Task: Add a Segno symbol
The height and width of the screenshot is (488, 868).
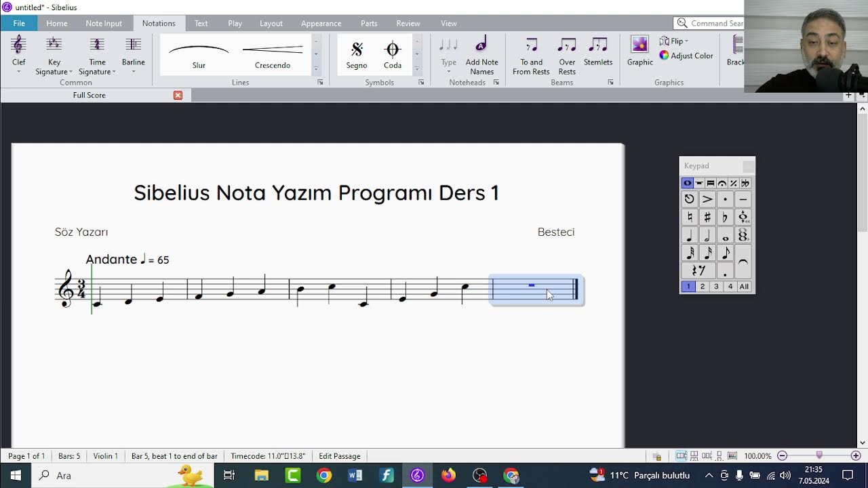Action: tap(357, 54)
